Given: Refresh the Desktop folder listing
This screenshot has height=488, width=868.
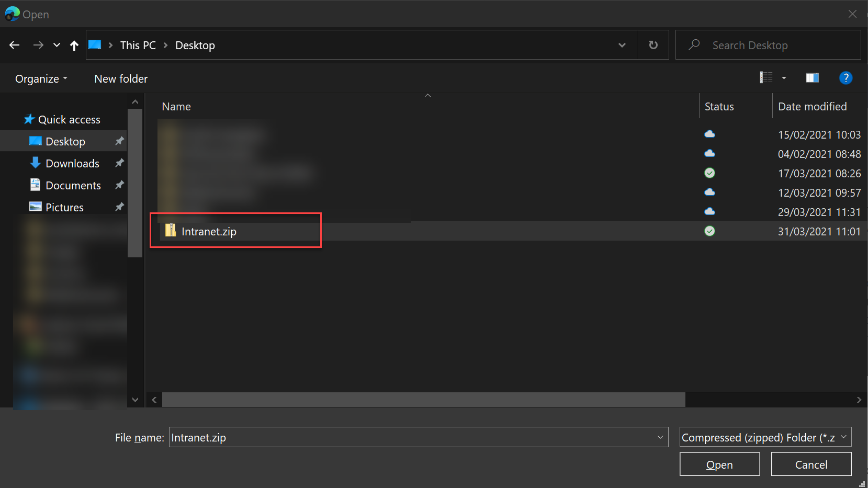Looking at the screenshot, I should point(653,45).
